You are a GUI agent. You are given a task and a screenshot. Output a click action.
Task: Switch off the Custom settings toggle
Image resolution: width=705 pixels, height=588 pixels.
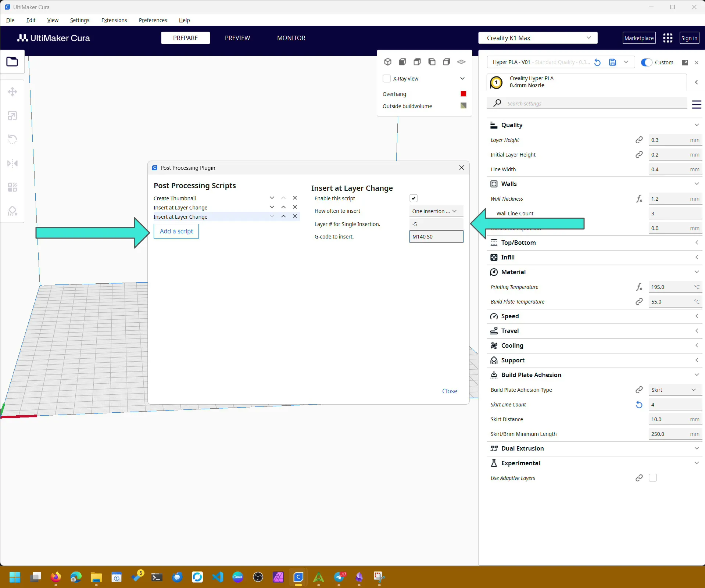pyautogui.click(x=647, y=62)
